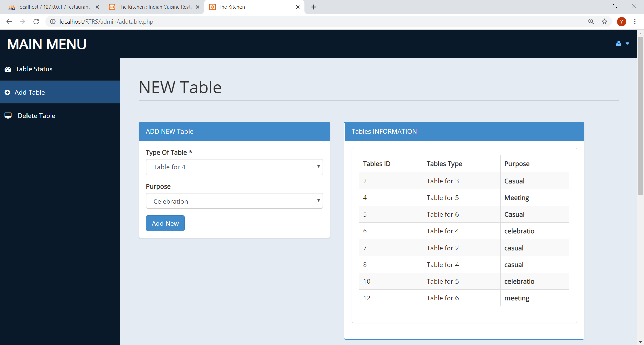This screenshot has height=345, width=644.
Task: Click the zoom magnifier in address bar
Action: (x=591, y=21)
